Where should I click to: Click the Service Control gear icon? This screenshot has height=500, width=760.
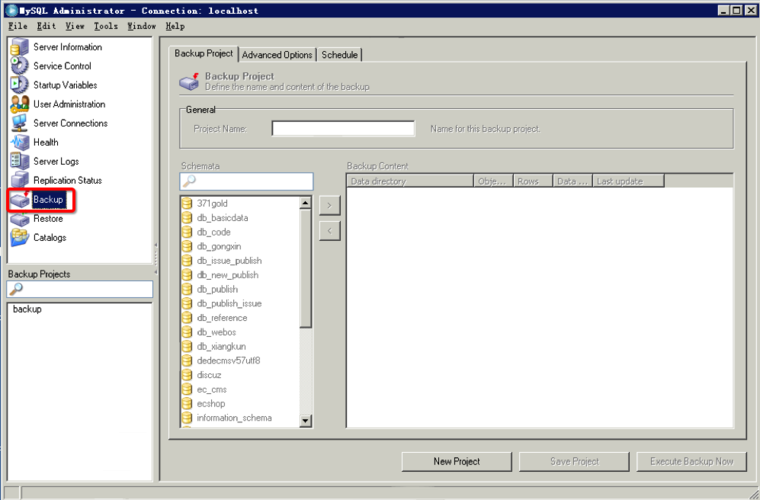20,66
